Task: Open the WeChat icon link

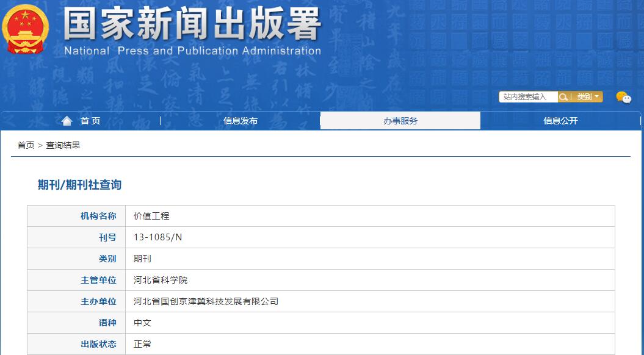Action: click(x=623, y=97)
